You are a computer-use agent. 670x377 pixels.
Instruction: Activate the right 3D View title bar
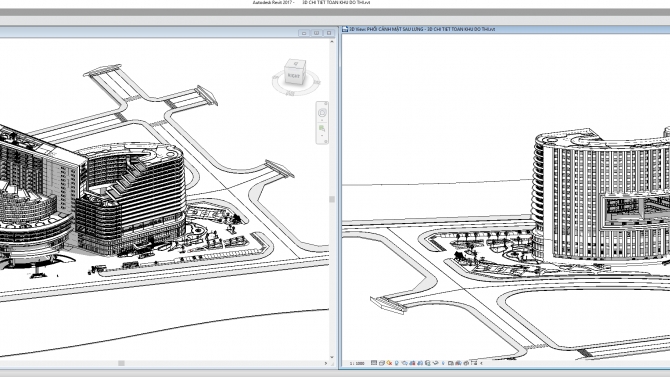[505, 29]
